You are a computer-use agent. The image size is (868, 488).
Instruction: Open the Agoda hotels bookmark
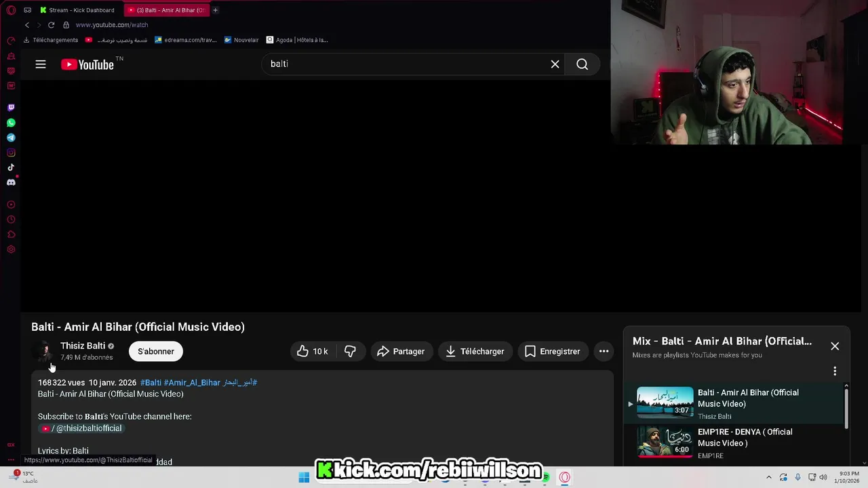tap(297, 40)
